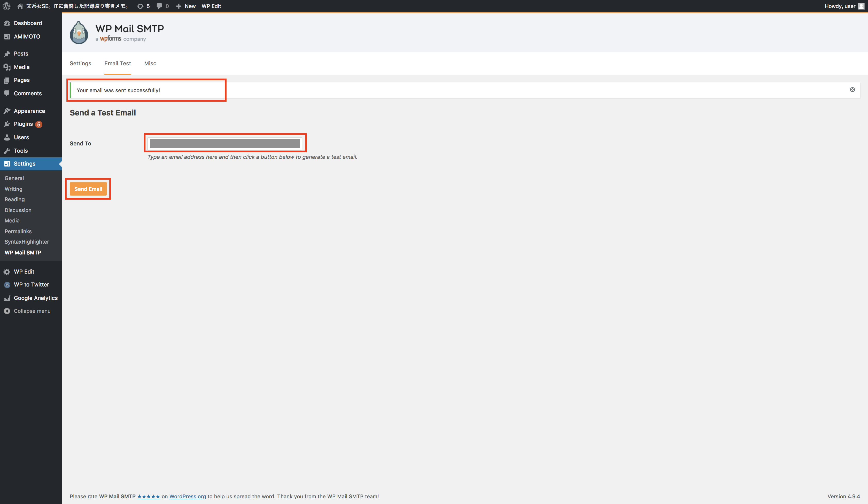
Task: Click the New label in admin bar
Action: (x=190, y=6)
